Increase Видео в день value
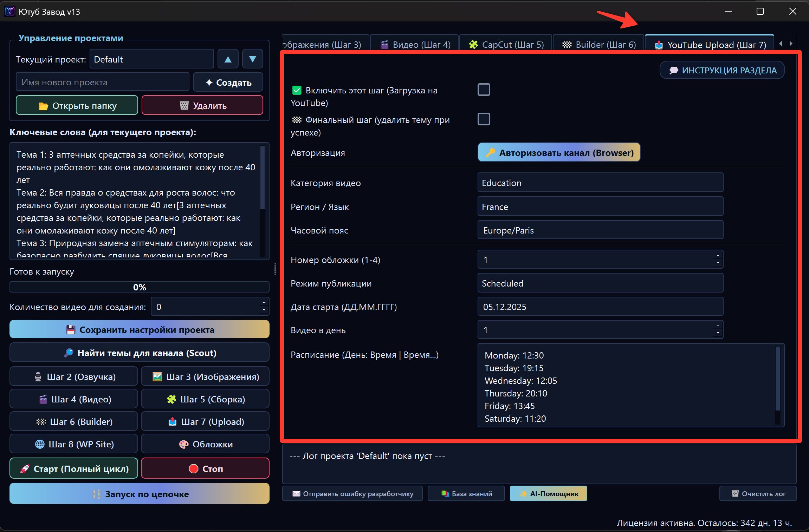The image size is (809, 532). click(718, 326)
